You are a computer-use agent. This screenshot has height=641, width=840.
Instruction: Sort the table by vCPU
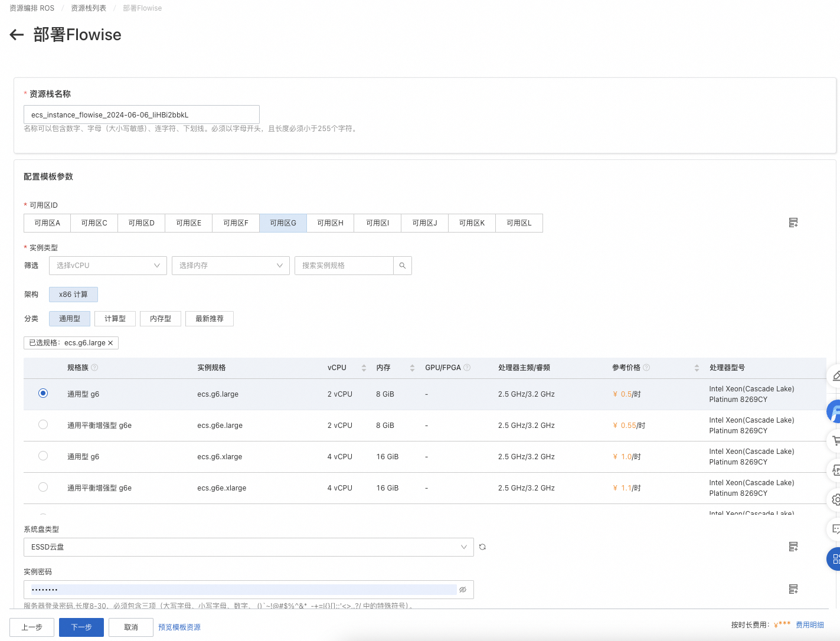(x=364, y=368)
